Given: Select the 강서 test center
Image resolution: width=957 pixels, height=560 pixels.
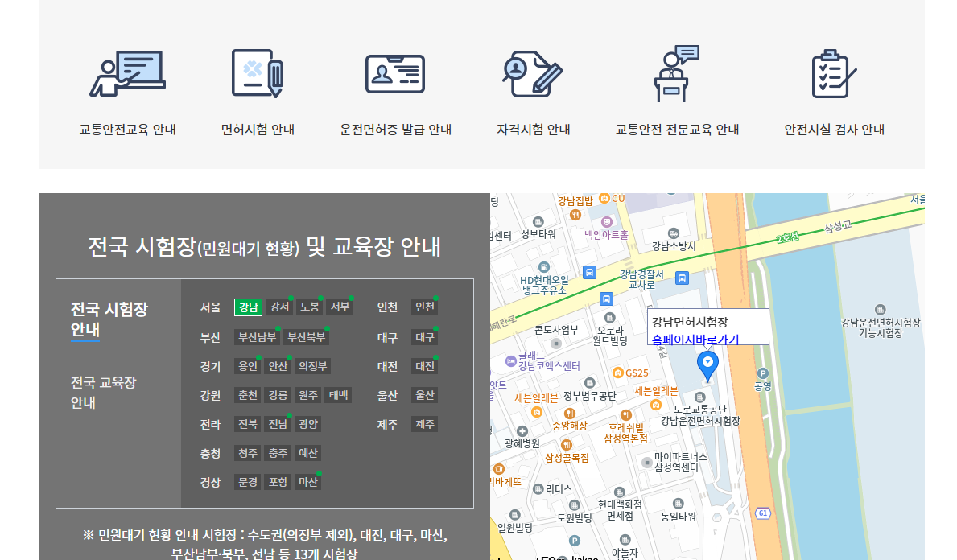Looking at the screenshot, I should pos(279,307).
